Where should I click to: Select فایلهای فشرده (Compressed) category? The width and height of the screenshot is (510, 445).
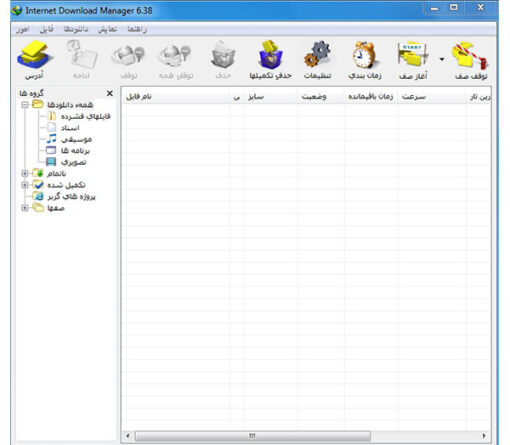(85, 116)
